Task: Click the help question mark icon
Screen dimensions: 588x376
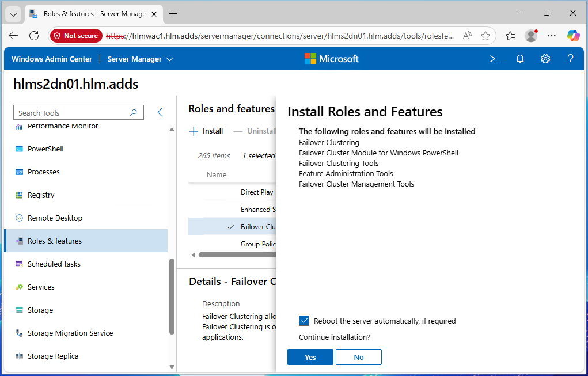Action: [570, 59]
